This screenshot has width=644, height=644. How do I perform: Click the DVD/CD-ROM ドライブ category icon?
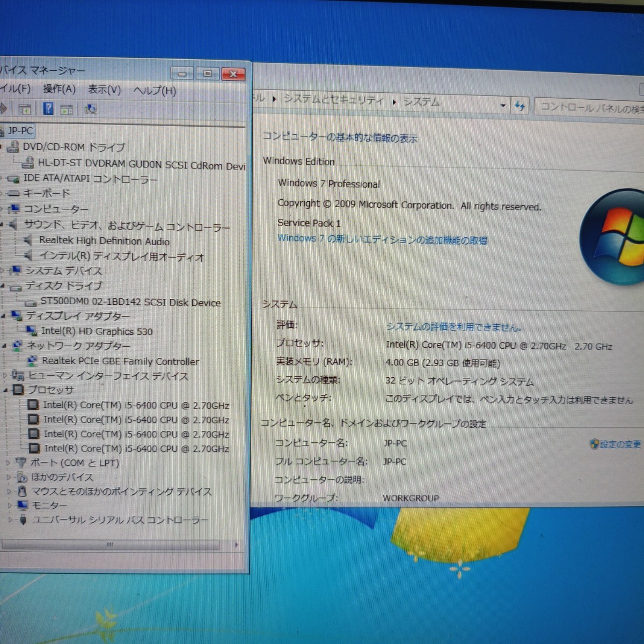click(x=13, y=147)
